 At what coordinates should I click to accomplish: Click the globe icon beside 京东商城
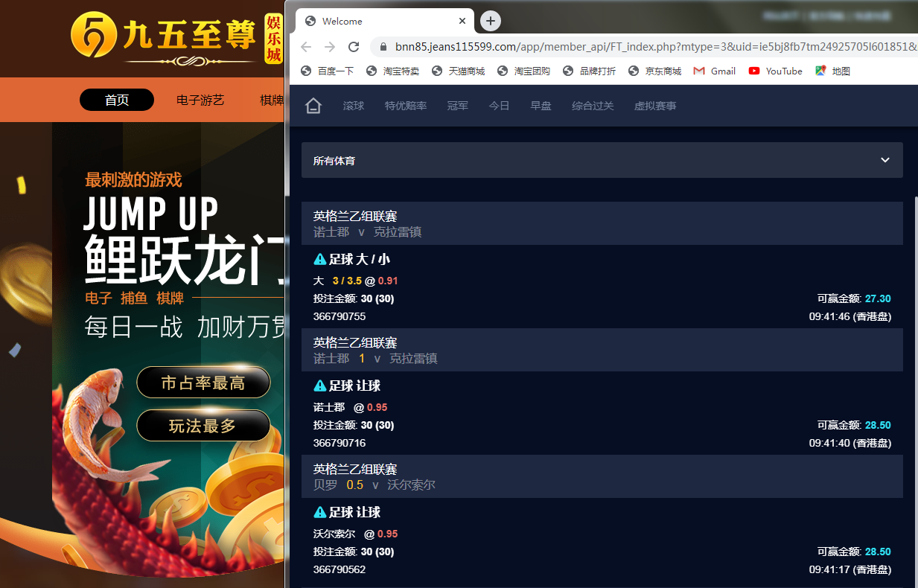(634, 71)
